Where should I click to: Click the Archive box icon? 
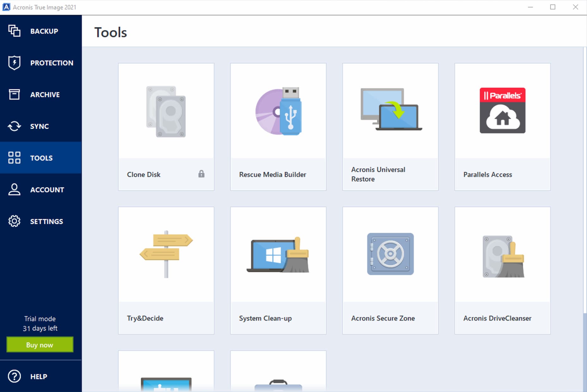(14, 94)
